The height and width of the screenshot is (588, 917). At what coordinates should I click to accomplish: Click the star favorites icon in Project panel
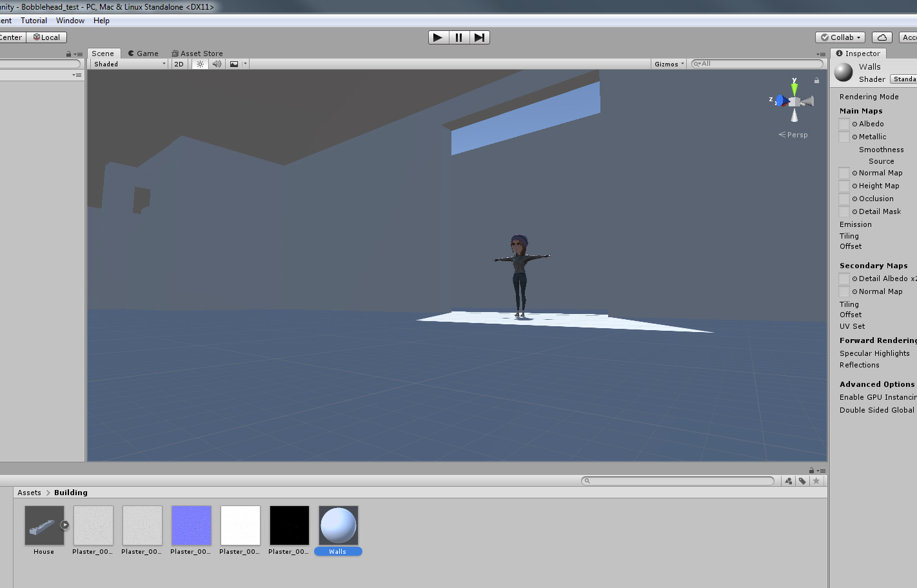[x=816, y=480]
